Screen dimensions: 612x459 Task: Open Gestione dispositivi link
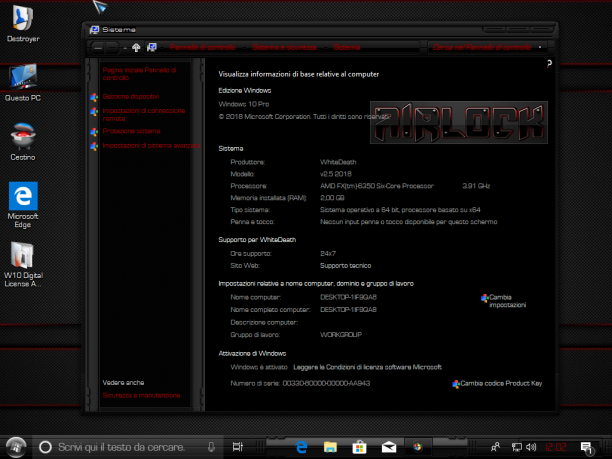click(131, 96)
